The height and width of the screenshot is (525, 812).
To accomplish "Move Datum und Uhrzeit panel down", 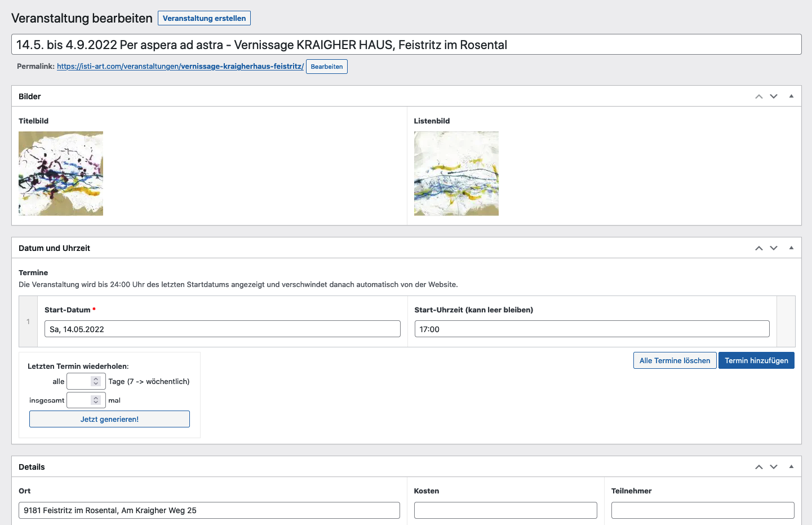I will (x=774, y=248).
